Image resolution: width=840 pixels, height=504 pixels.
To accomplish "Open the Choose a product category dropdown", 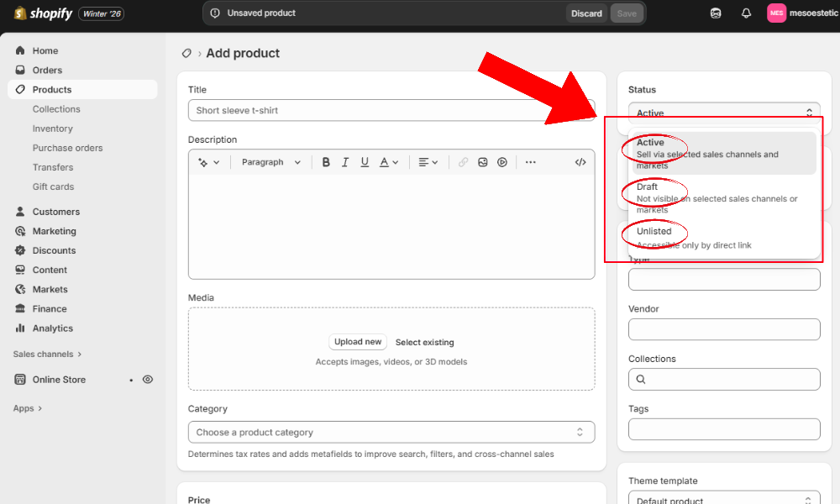I will (391, 432).
